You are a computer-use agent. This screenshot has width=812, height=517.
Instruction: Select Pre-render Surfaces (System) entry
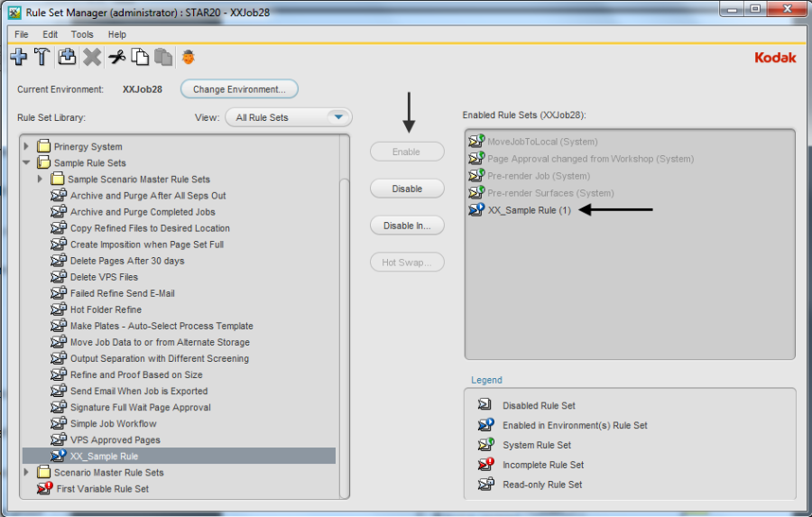point(550,193)
